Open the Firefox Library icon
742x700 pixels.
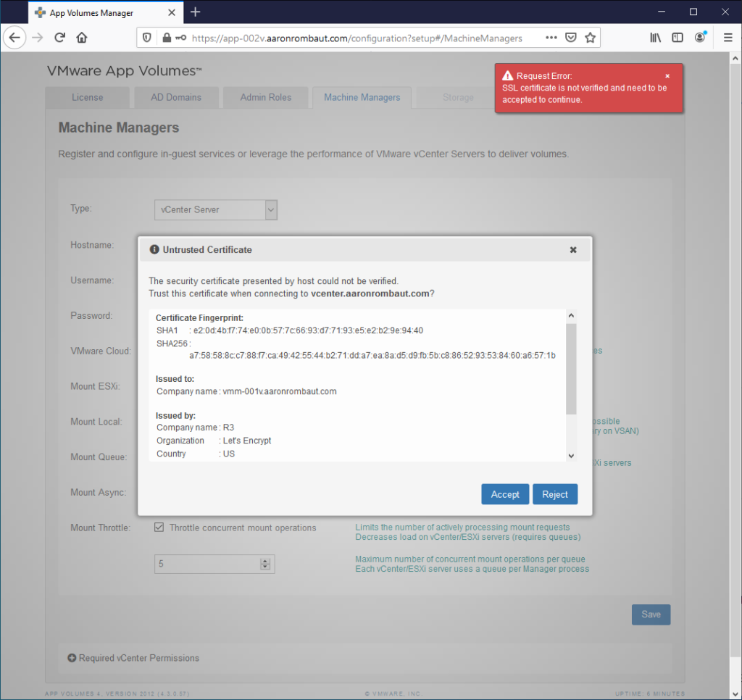pos(655,38)
